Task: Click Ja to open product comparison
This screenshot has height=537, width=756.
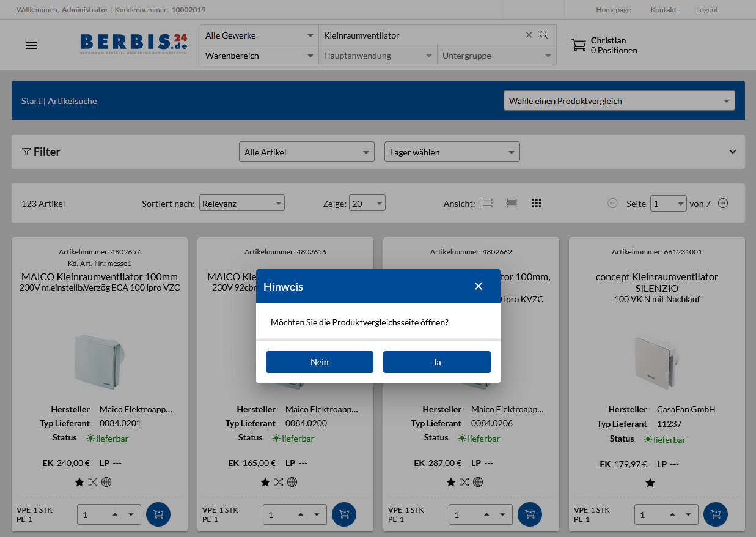Action: point(437,362)
